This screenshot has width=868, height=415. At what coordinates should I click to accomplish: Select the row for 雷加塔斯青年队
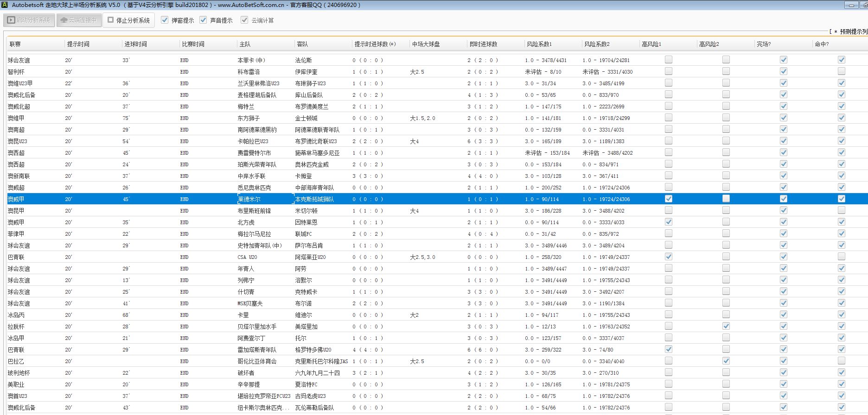[x=256, y=350]
